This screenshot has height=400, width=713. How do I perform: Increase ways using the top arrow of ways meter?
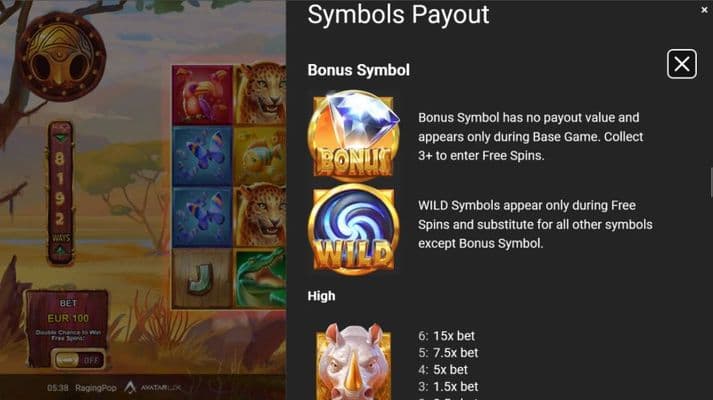point(60,138)
